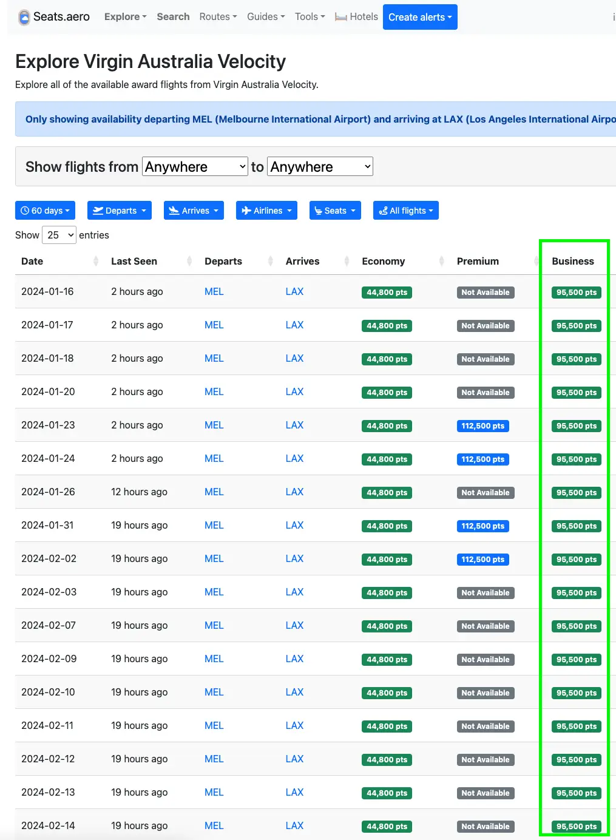Sort table by Economy column arrows
This screenshot has height=840, width=616.
click(442, 261)
